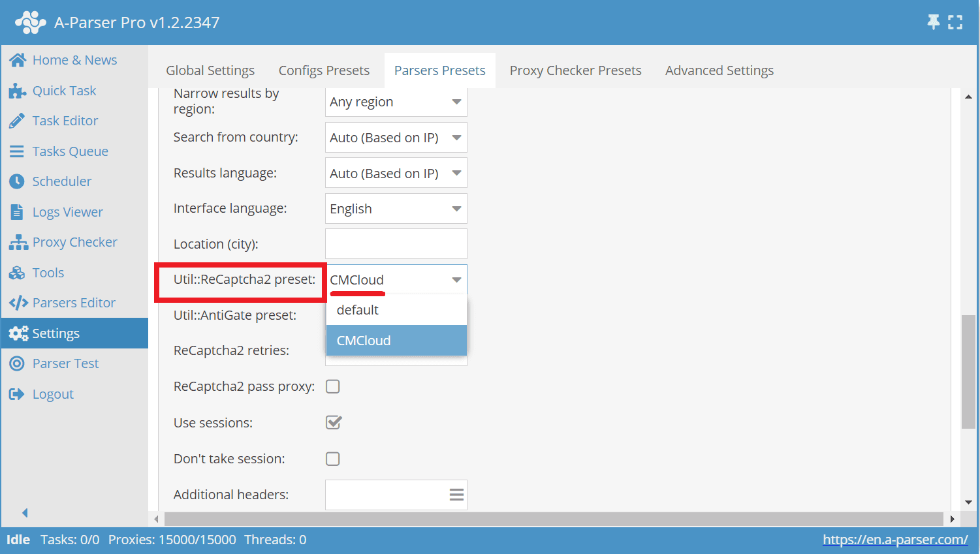
Task: Open en.a-parser.com link in status bar
Action: click(895, 540)
